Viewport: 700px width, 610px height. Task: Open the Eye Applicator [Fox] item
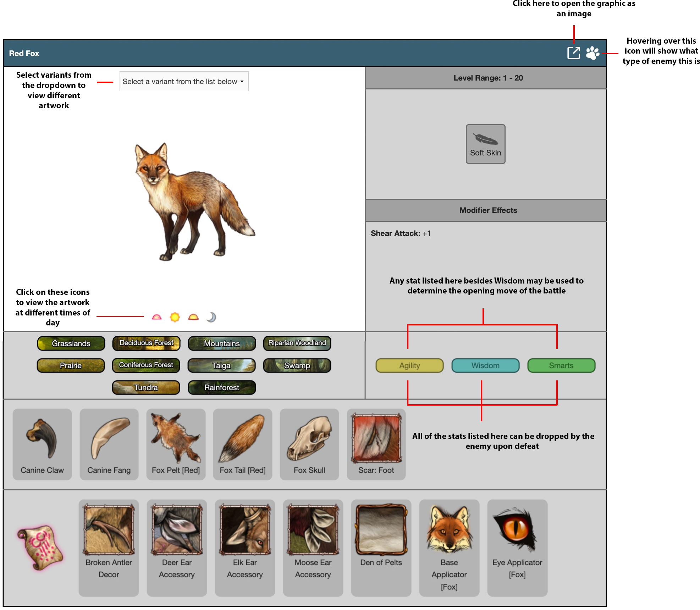(x=517, y=547)
